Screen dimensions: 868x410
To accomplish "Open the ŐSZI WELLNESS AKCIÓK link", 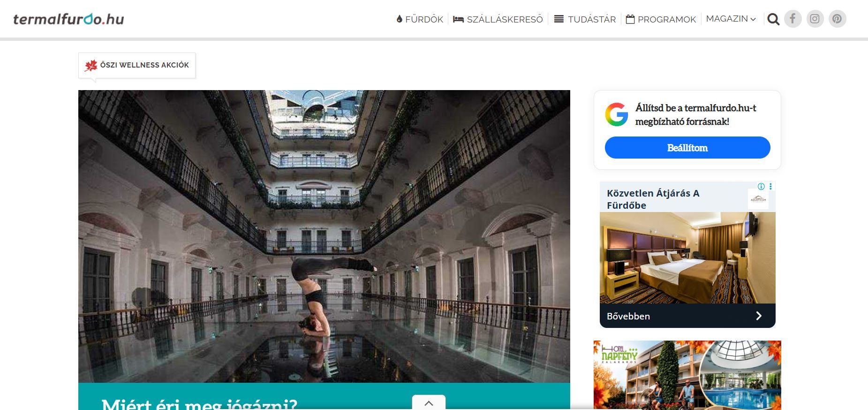I will [x=137, y=65].
